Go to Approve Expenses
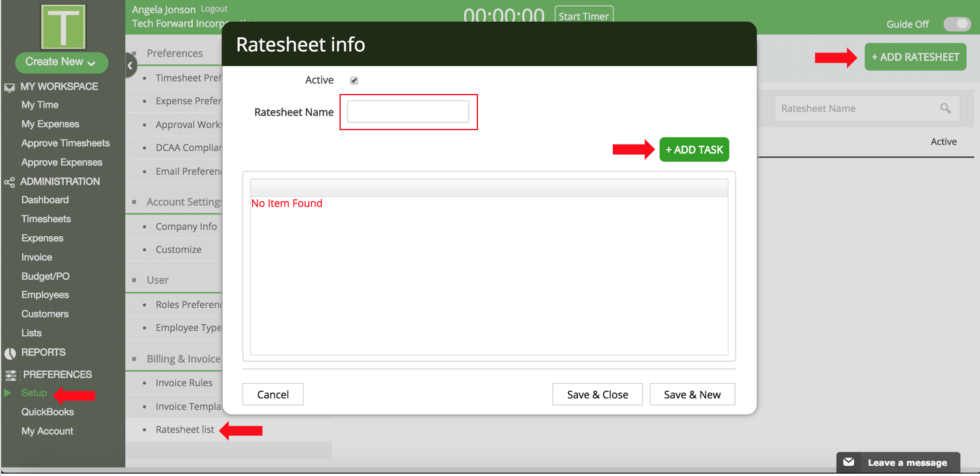The height and width of the screenshot is (476, 980). coord(61,163)
